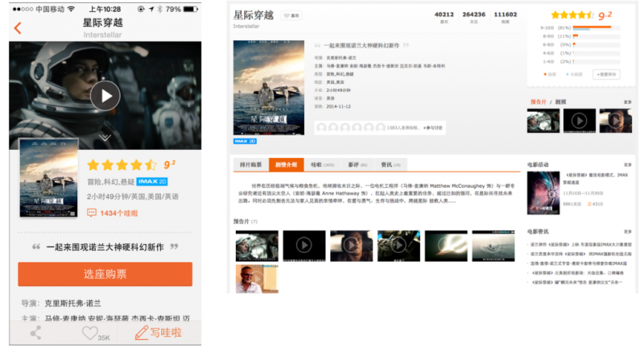Click the 2014-11-12 release date on web page
This screenshot has width=644, height=348.
click(x=338, y=106)
